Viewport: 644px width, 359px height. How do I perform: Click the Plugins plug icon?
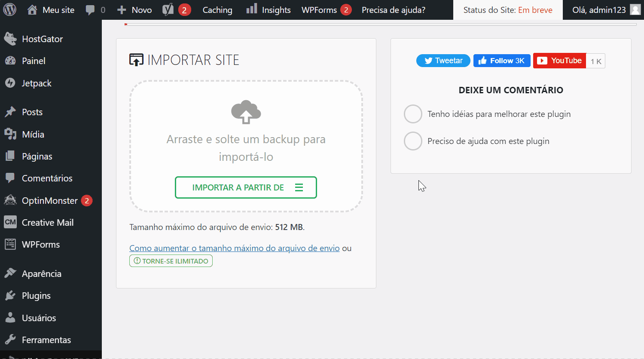tap(10, 296)
